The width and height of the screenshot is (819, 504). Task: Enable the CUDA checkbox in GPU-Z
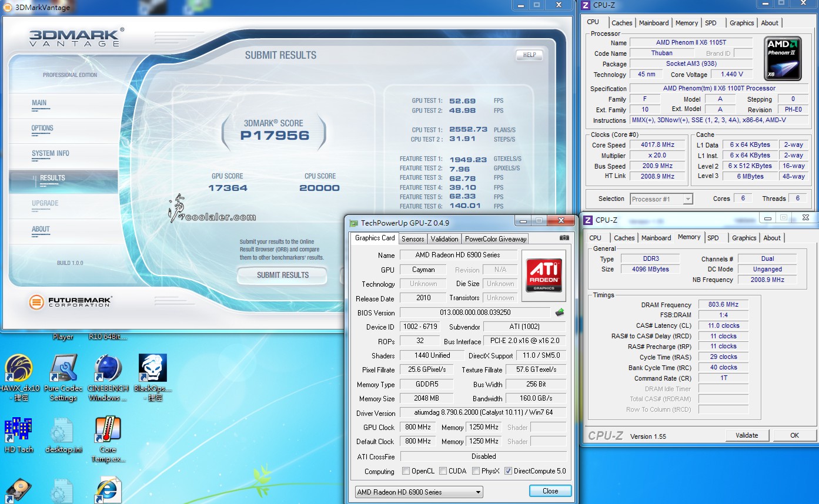443,471
